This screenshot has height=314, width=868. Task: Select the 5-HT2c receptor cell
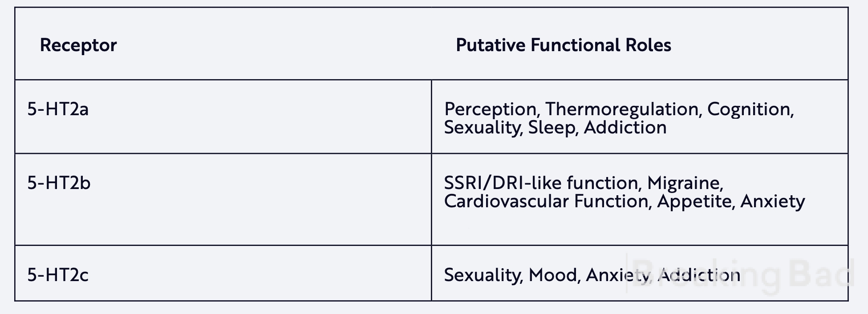[x=223, y=273]
